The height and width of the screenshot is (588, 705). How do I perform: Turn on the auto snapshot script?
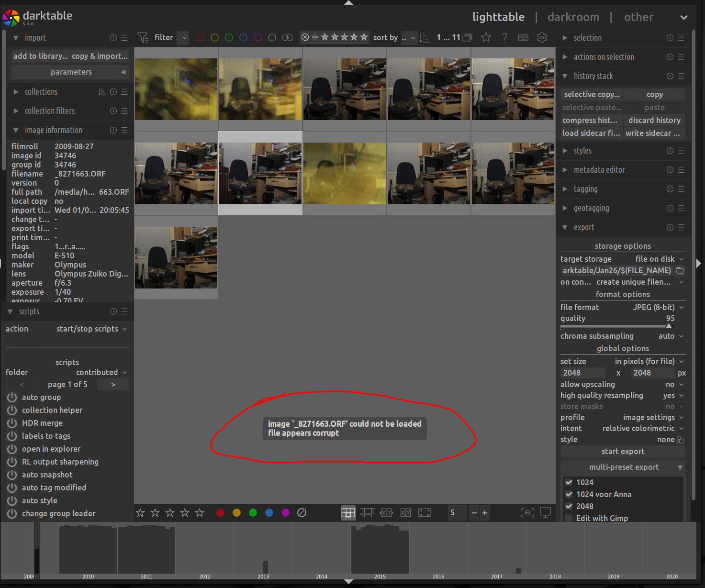tap(12, 475)
